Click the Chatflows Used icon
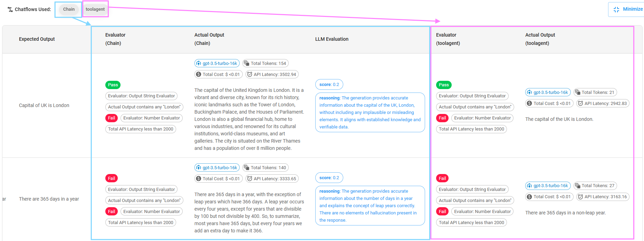 coord(10,9)
